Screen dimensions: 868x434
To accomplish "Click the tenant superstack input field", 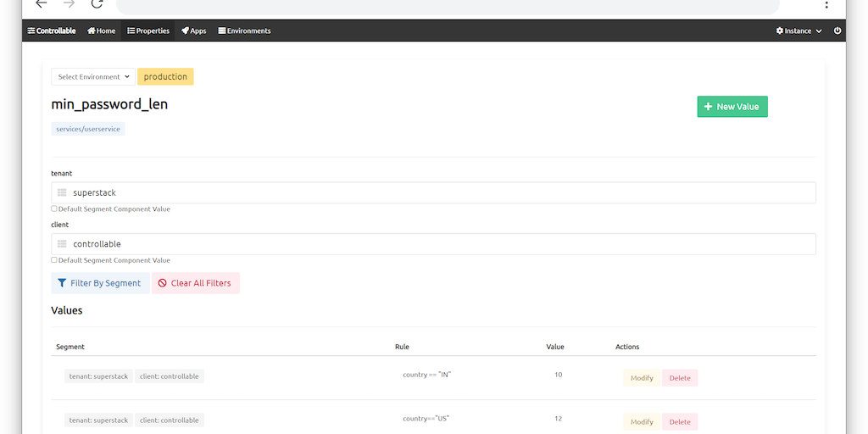I will click(x=441, y=193).
